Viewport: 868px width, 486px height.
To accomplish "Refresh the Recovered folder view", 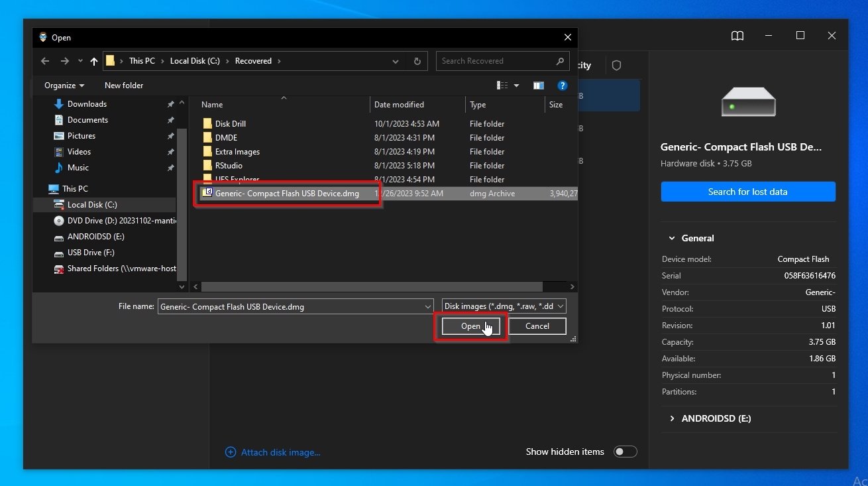I will (x=417, y=61).
